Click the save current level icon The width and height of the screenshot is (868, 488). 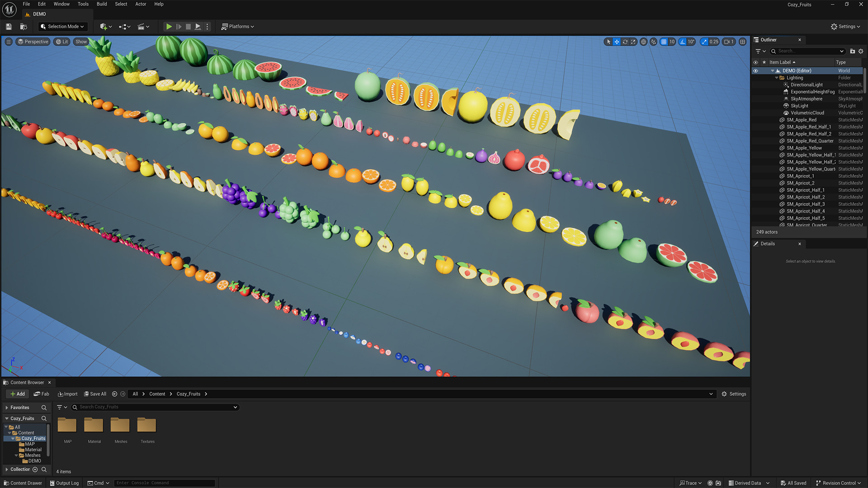point(9,27)
